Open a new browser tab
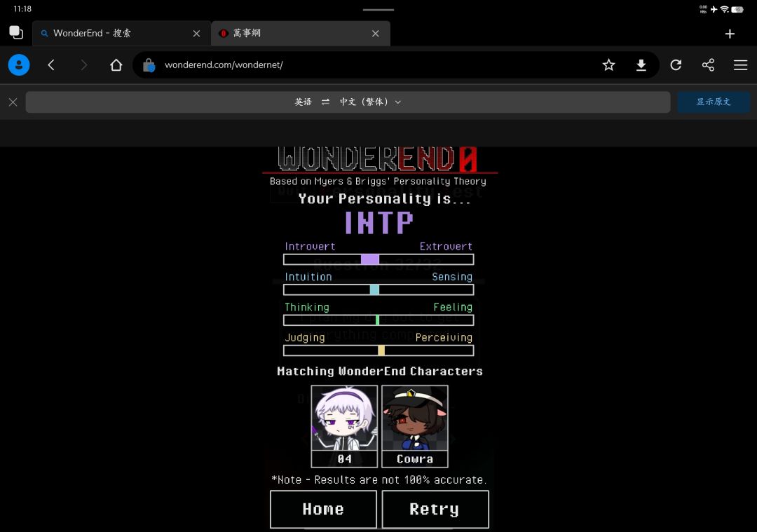The width and height of the screenshot is (757, 532). pos(730,34)
